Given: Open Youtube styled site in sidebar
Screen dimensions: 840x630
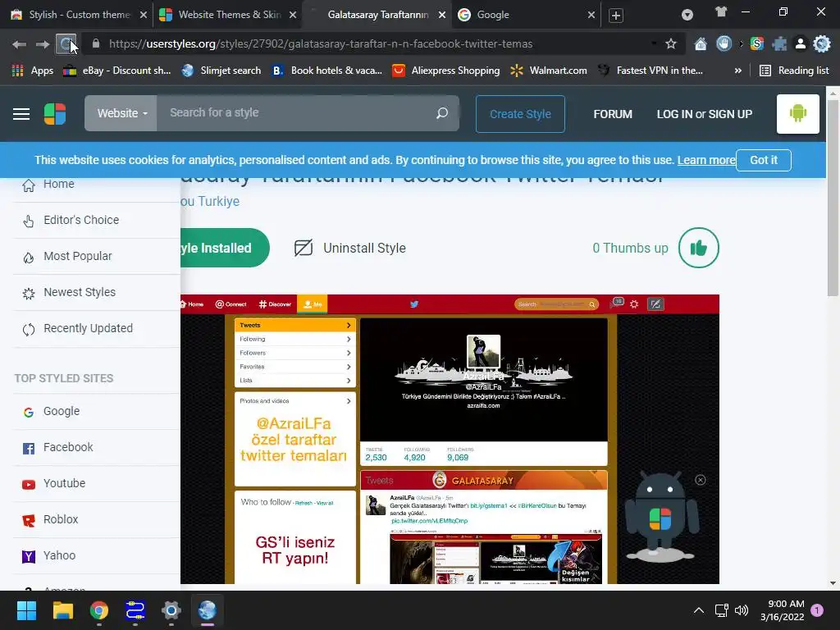Looking at the screenshot, I should 97,483.
